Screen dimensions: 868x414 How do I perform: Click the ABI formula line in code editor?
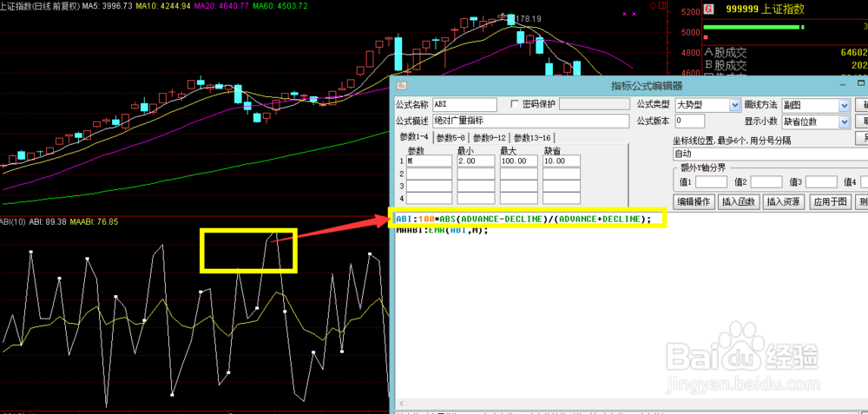tap(523, 220)
